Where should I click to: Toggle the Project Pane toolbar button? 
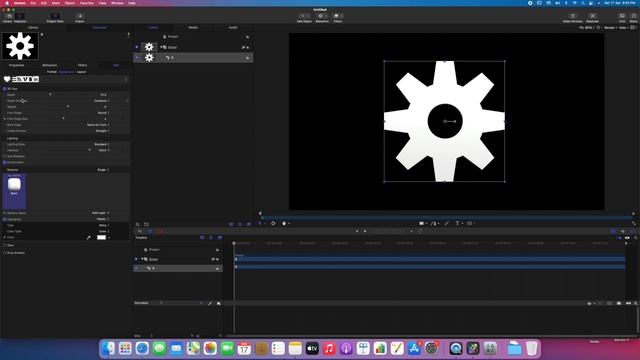(x=55, y=18)
